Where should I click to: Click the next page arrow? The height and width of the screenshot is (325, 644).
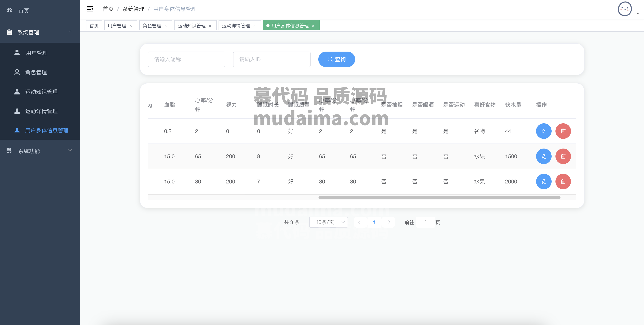coord(389,222)
